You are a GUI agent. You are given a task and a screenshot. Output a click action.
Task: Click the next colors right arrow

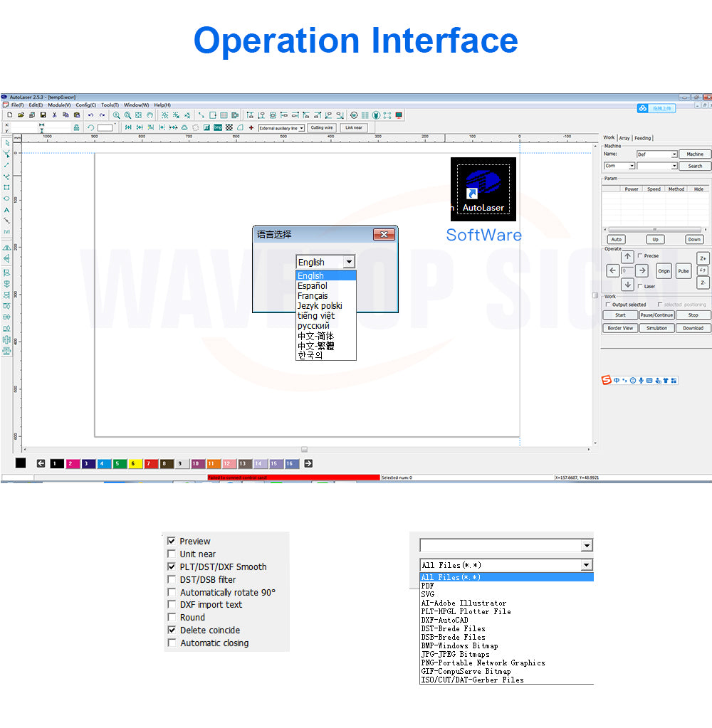(308, 463)
